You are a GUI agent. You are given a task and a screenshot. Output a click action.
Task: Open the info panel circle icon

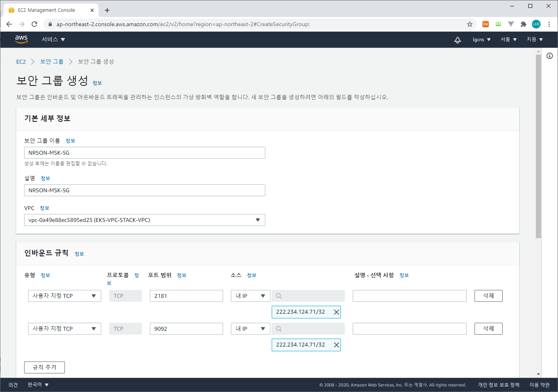click(550, 56)
